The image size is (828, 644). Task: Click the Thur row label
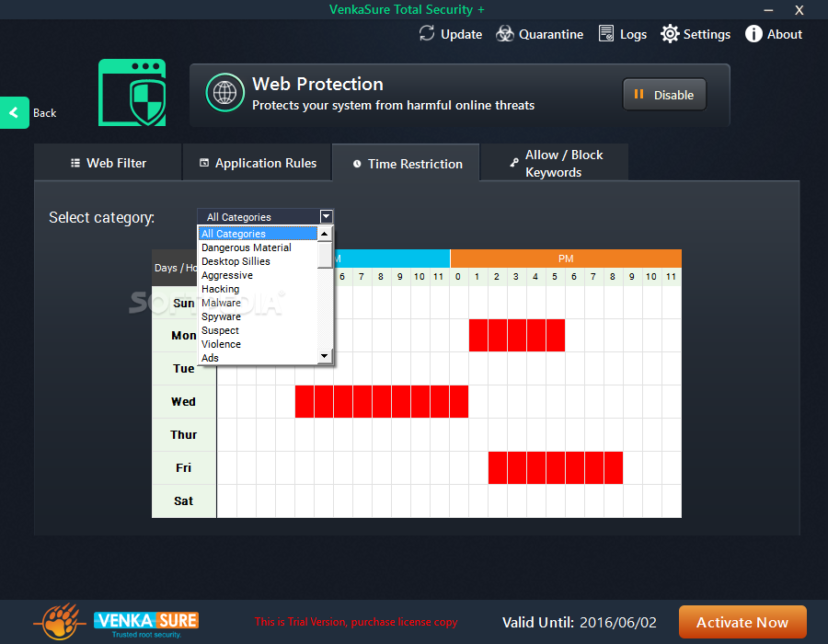[x=183, y=434]
